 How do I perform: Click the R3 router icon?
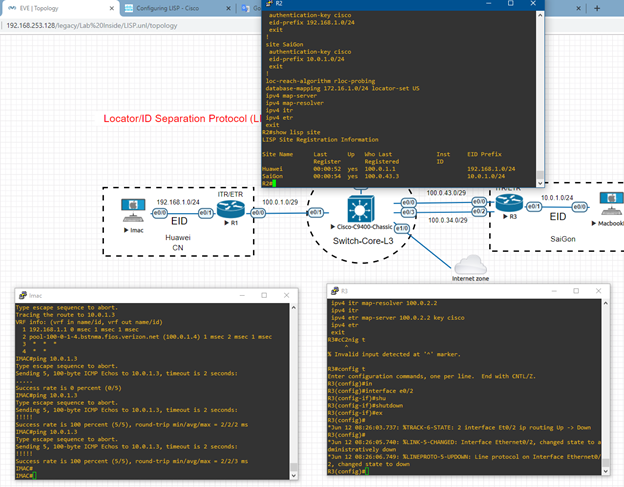pos(509,203)
